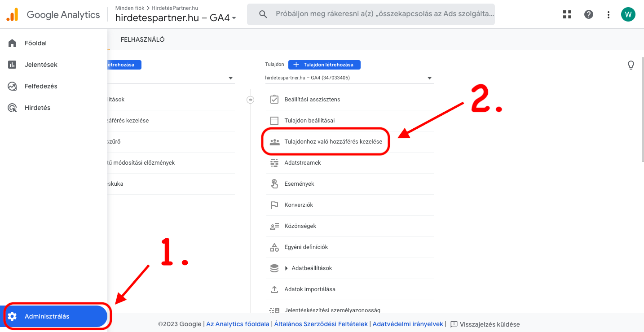Image resolution: width=644 pixels, height=332 pixels.
Task: Click the insights lightbulb icon
Action: 631,65
